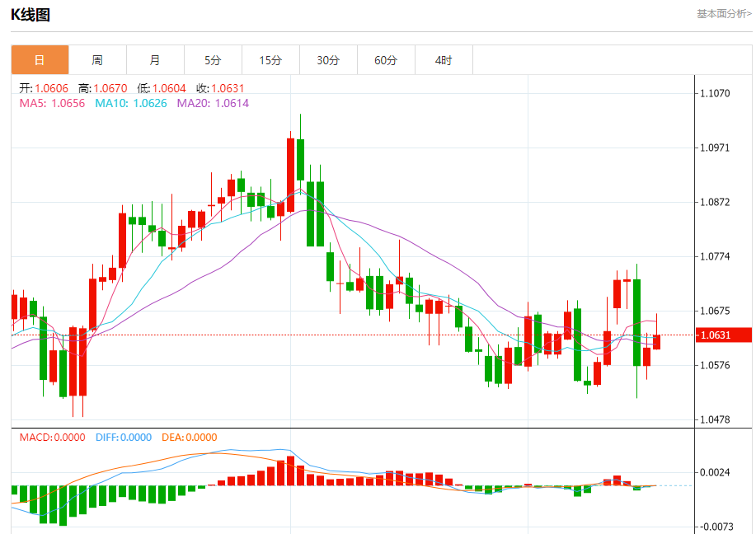Click the K线图 section heading
756x534 pixels.
[31, 15]
